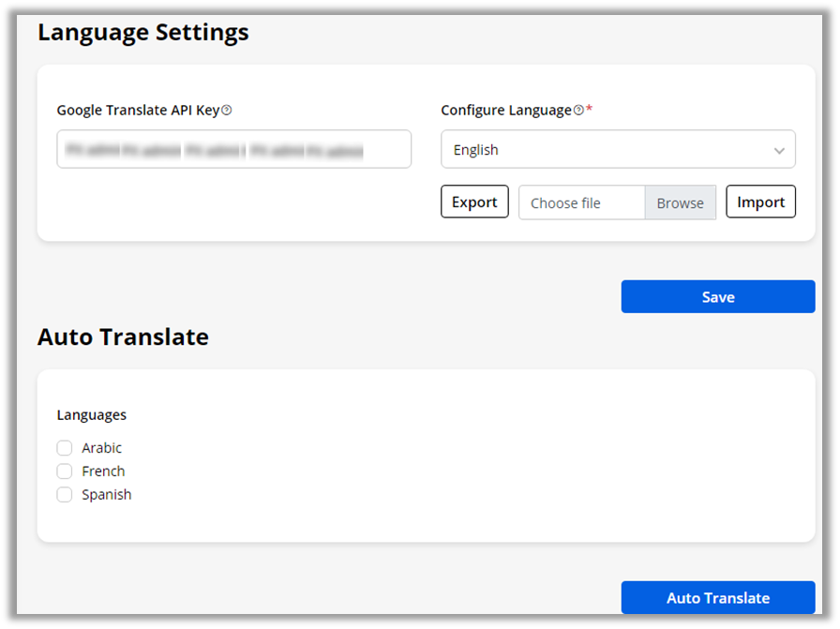Click the Spanish label text
This screenshot has width=840, height=629.
106,495
